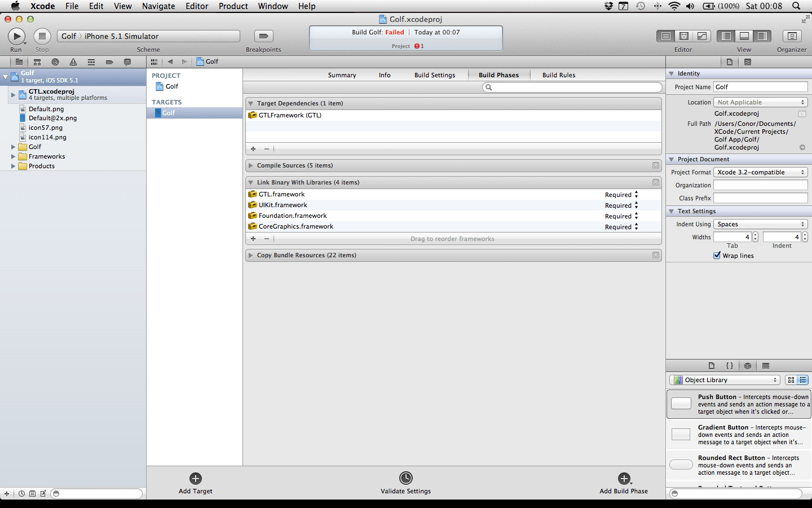The height and width of the screenshot is (508, 812).
Task: Adjust the Tab width stepper
Action: [755, 237]
